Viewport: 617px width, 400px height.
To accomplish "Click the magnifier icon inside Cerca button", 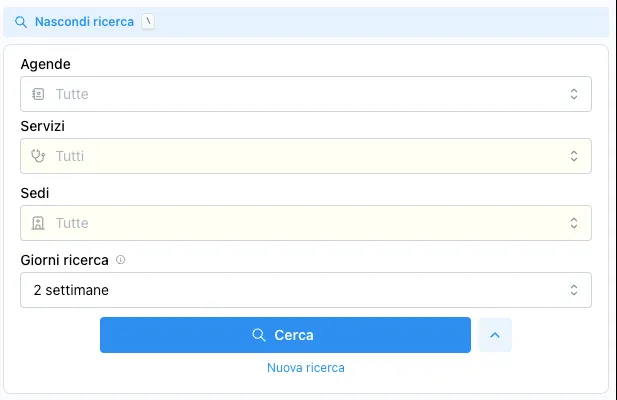I will tap(259, 335).
